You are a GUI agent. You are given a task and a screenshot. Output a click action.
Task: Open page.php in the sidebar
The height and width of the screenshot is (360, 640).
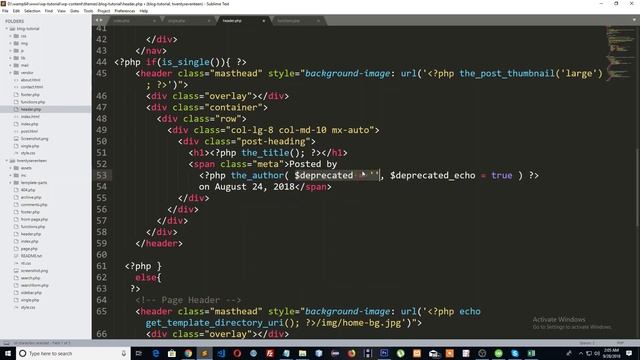click(x=29, y=249)
